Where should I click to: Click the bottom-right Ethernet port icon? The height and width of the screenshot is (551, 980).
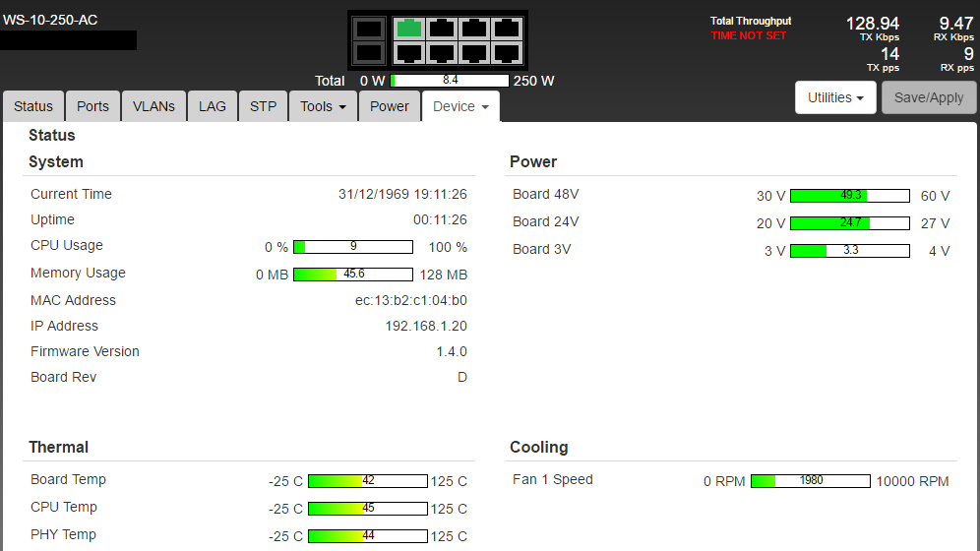(x=507, y=52)
